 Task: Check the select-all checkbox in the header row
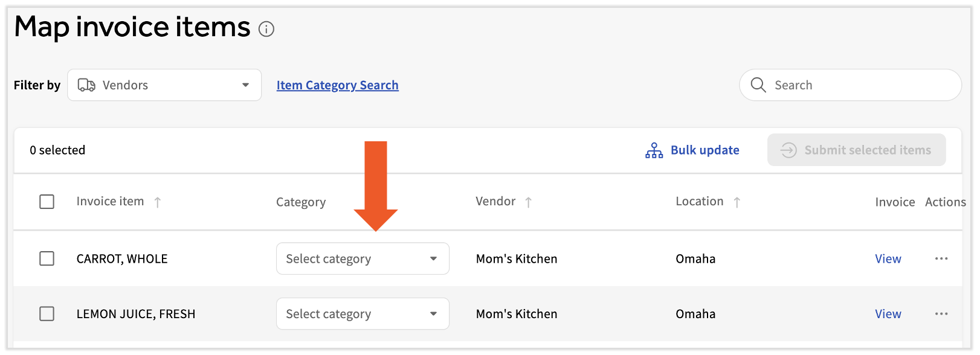point(47,202)
